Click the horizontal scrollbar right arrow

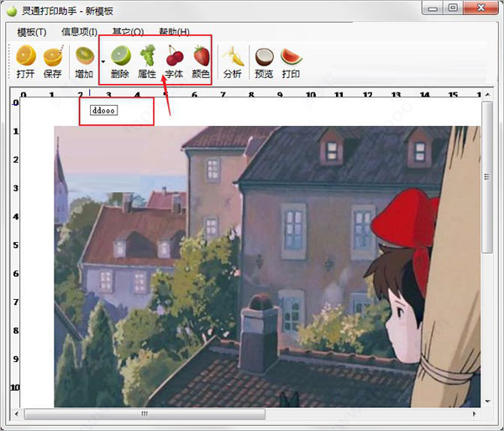[x=475, y=414]
